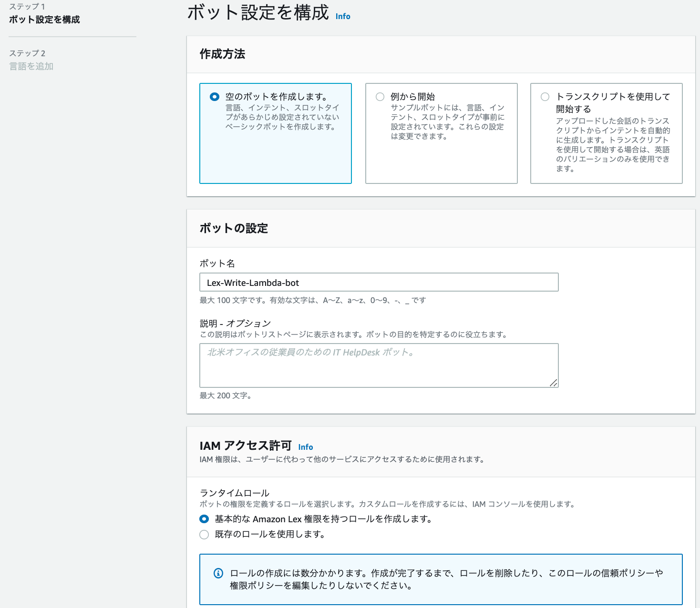Click into the ボット名 input field
Image resolution: width=700 pixels, height=608 pixels.
(x=379, y=282)
